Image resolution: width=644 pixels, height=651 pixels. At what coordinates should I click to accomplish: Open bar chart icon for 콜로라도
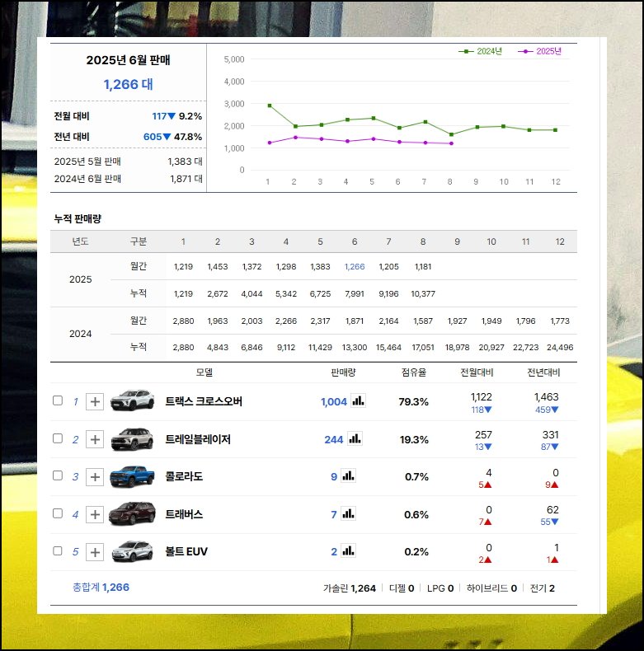click(x=348, y=476)
